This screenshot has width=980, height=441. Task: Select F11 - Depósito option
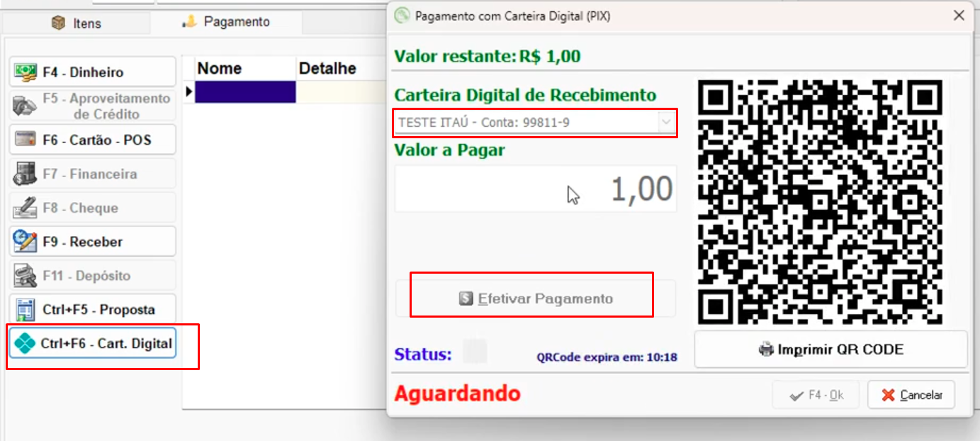(x=92, y=276)
